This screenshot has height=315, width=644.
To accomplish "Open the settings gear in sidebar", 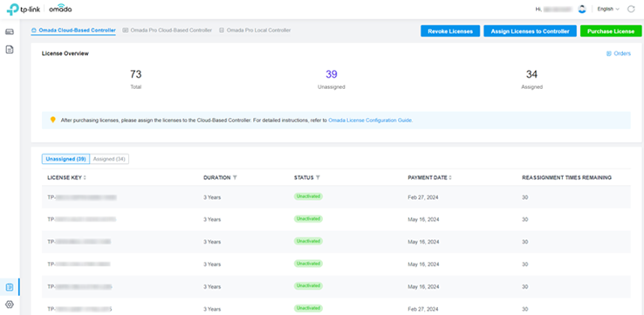I will [10, 305].
